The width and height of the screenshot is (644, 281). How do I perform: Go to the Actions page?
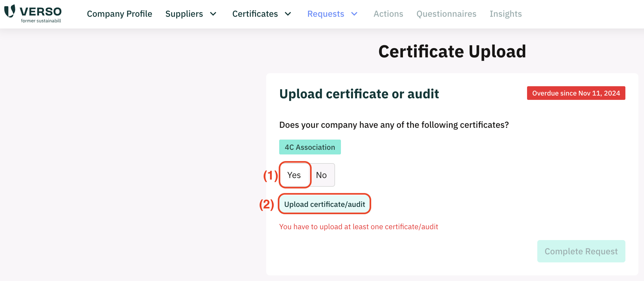coord(388,14)
